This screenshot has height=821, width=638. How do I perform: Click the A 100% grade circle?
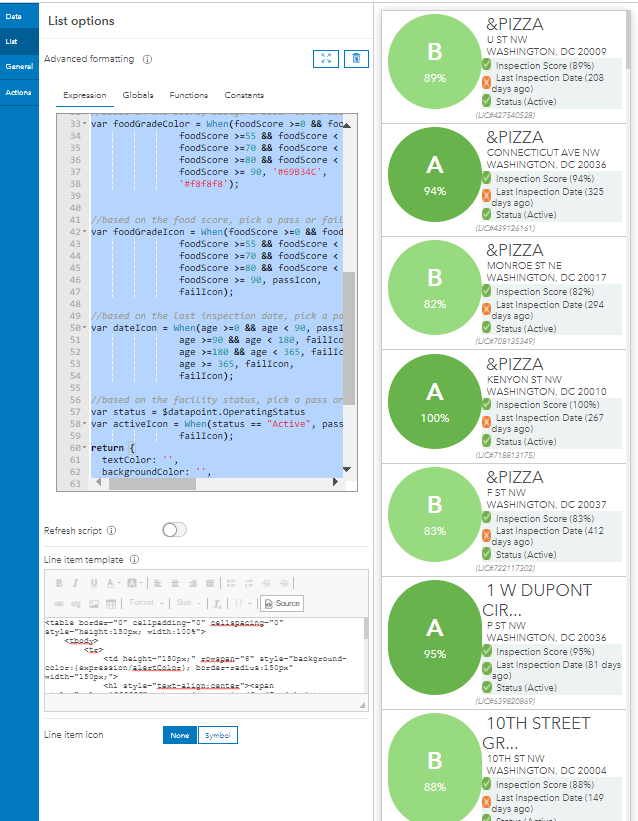435,402
